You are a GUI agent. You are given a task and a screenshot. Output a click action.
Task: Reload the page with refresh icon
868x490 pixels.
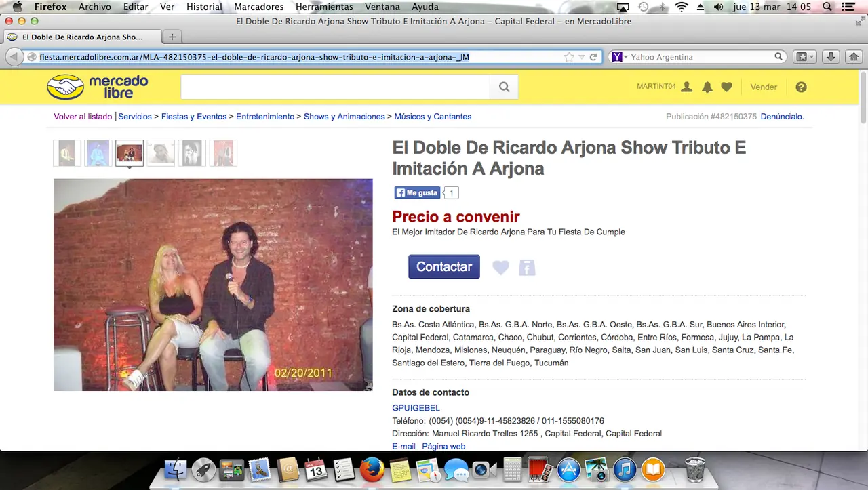(593, 57)
